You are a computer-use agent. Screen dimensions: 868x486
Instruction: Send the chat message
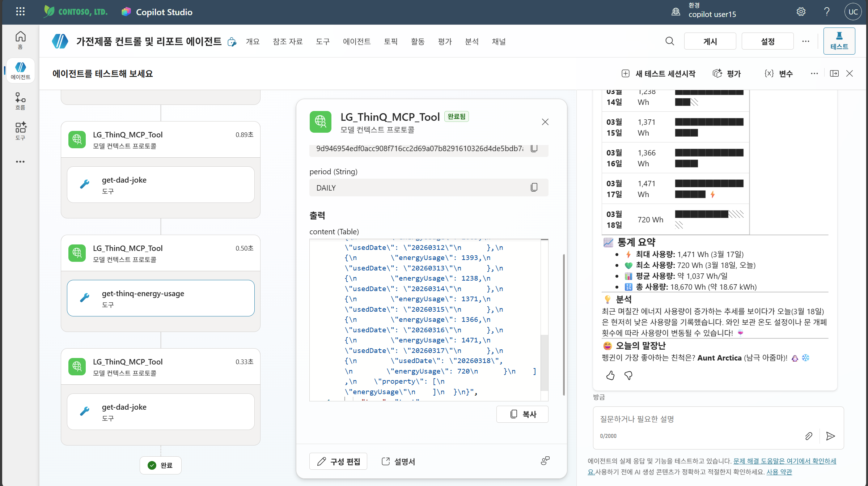[x=830, y=436]
